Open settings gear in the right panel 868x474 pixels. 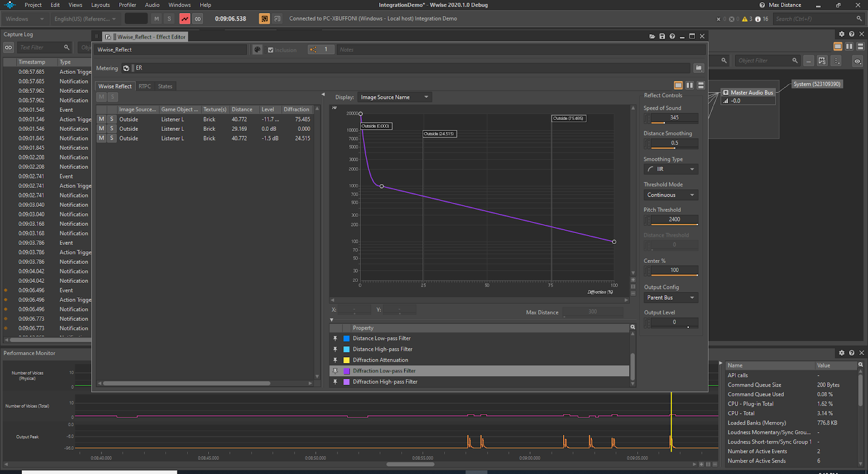842,34
